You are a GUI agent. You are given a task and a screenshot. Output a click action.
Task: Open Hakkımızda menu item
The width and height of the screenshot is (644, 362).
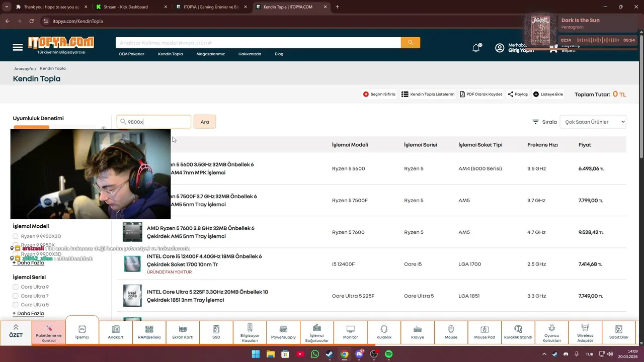250,54
